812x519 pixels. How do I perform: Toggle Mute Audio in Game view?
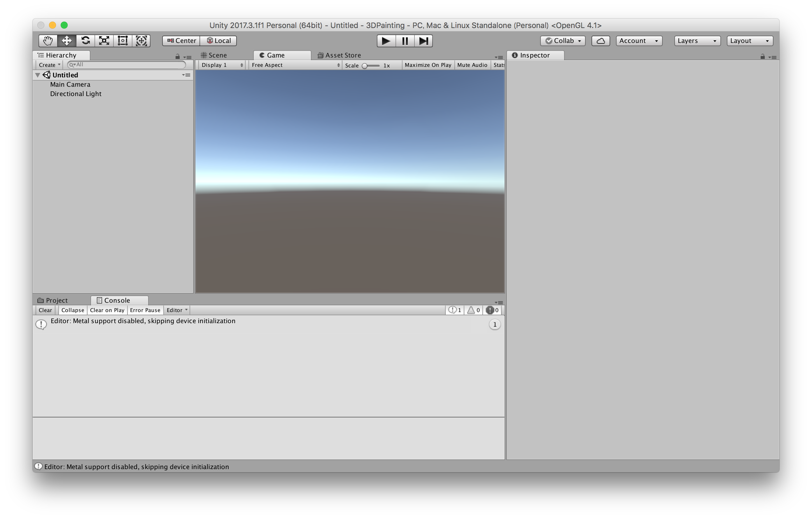(x=471, y=65)
